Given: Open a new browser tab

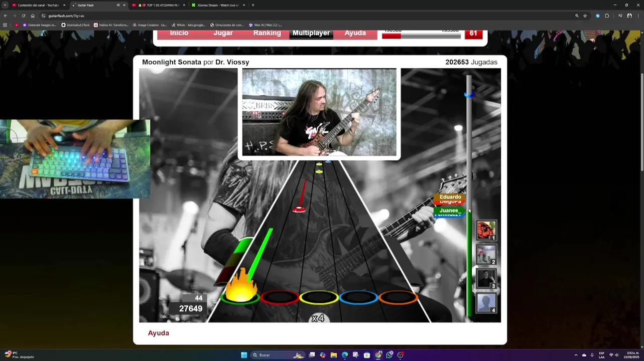Looking at the screenshot, I should click(253, 5).
